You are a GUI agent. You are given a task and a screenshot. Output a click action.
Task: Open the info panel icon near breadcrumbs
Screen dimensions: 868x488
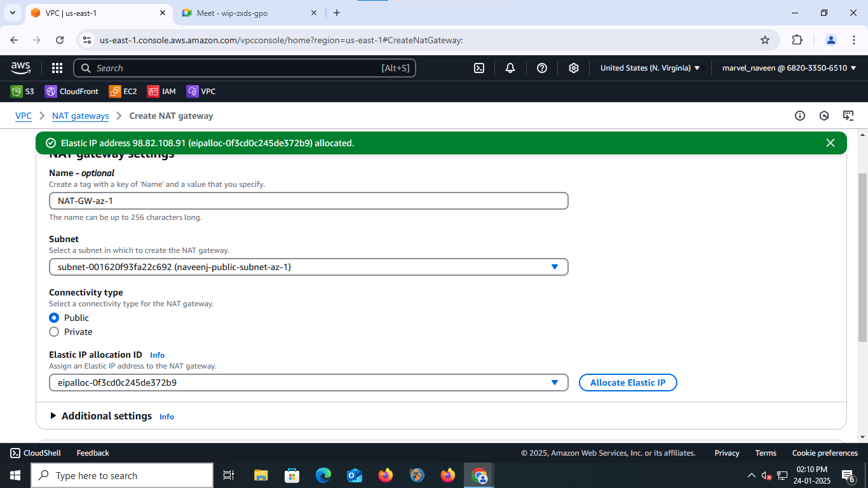pos(800,116)
